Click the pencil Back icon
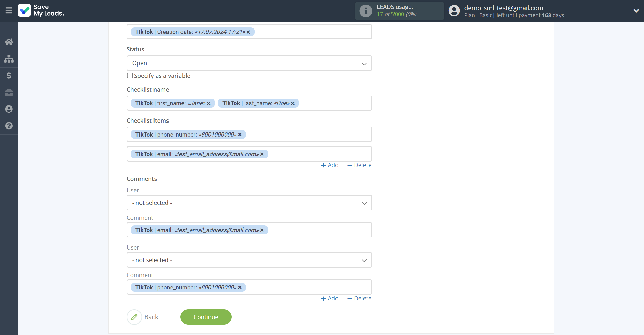The width and height of the screenshot is (644, 335). (x=134, y=317)
